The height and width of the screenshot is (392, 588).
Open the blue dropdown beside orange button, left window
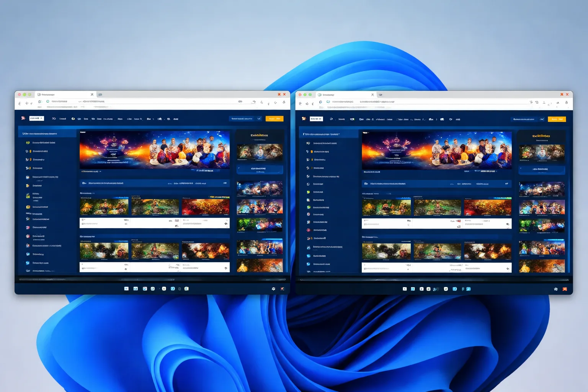click(246, 119)
